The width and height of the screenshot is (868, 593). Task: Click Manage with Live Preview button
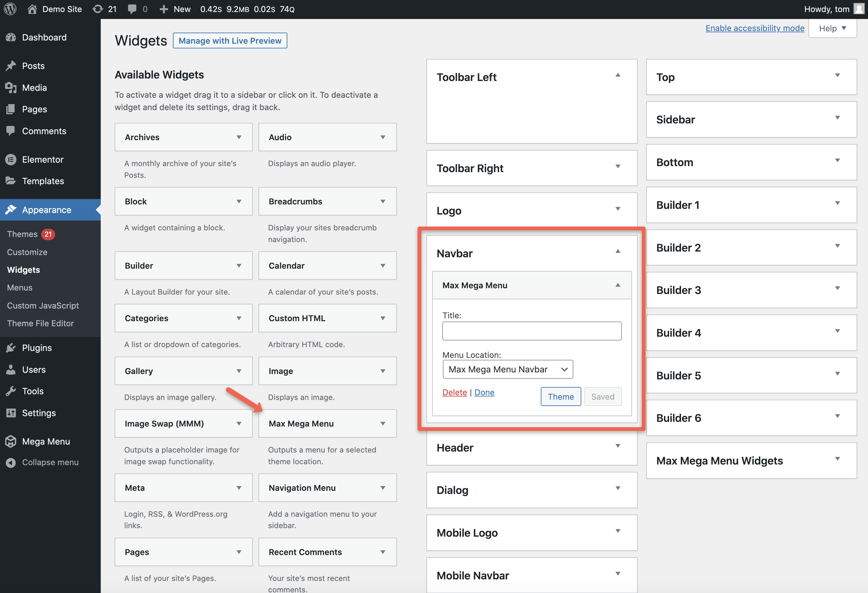[x=230, y=41]
